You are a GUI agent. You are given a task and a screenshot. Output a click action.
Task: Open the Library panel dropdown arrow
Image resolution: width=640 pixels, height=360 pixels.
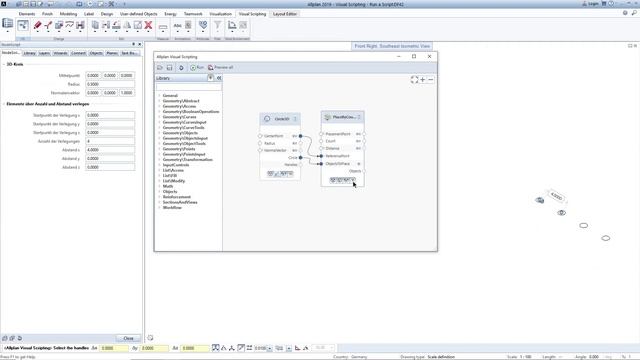(x=210, y=78)
